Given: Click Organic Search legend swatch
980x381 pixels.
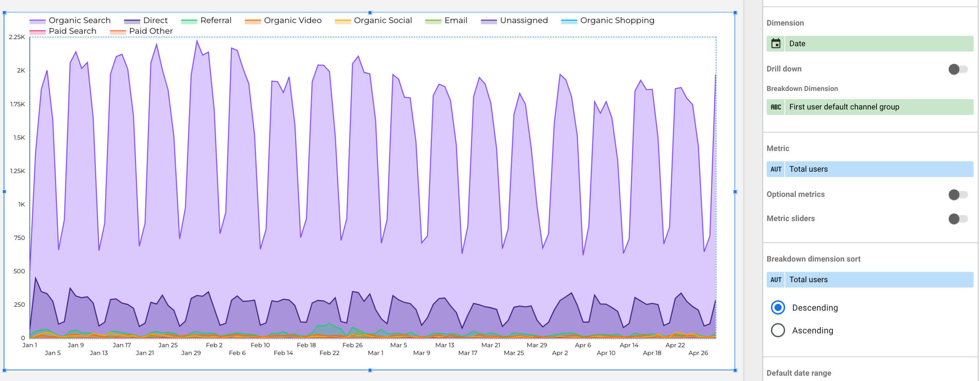Looking at the screenshot, I should (37, 21).
